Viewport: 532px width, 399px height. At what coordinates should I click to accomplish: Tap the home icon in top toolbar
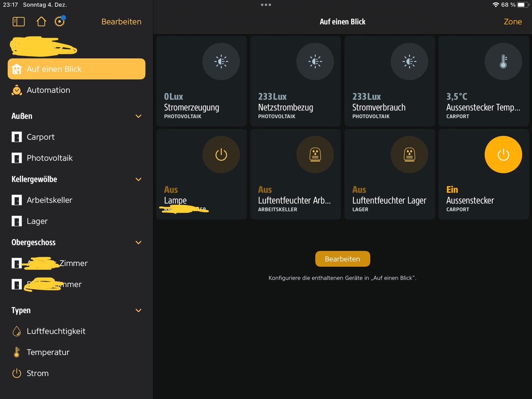(41, 22)
